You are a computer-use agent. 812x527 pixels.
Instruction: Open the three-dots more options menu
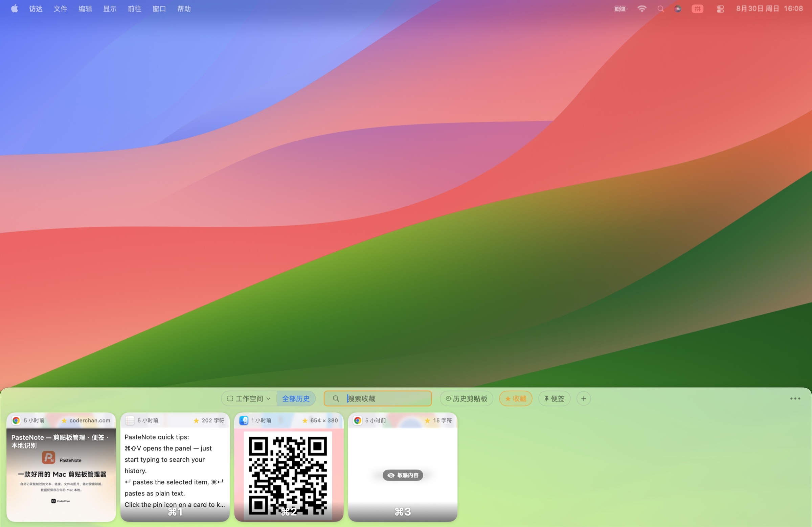[795, 398]
